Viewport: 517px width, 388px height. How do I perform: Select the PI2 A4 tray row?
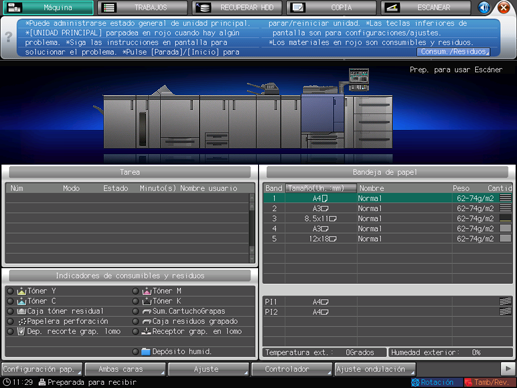(387, 312)
